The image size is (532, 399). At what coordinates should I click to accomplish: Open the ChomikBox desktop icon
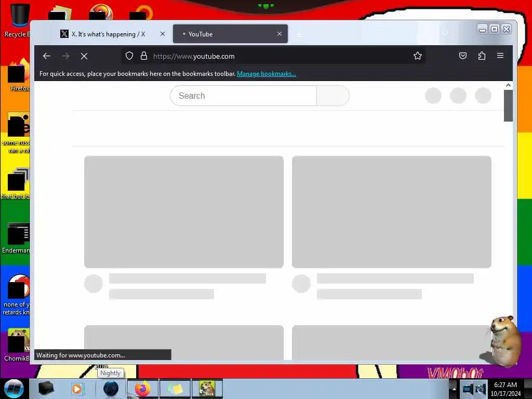(17, 344)
